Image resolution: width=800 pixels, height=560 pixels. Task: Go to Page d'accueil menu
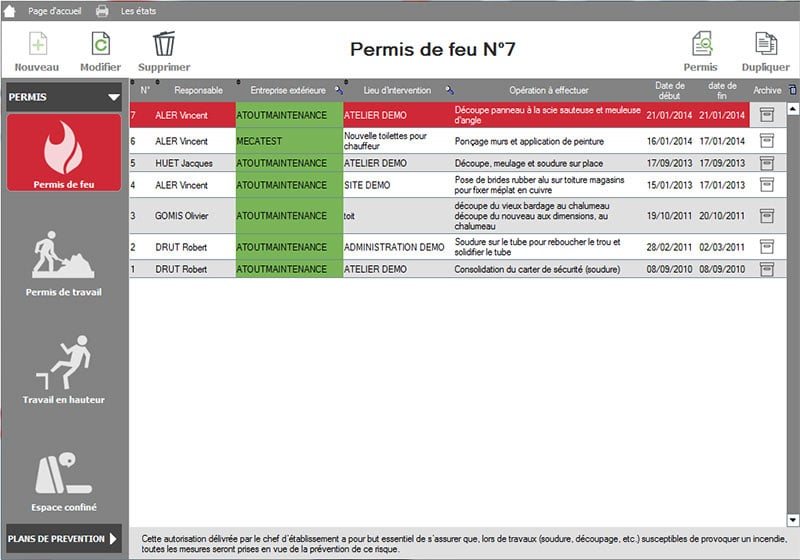55,11
